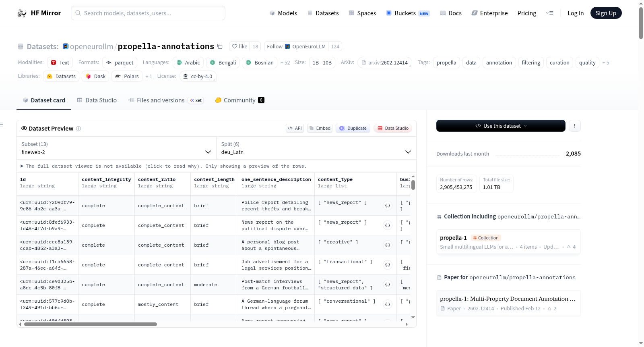Open the Community tab
The width and height of the screenshot is (644, 347).
[239, 100]
